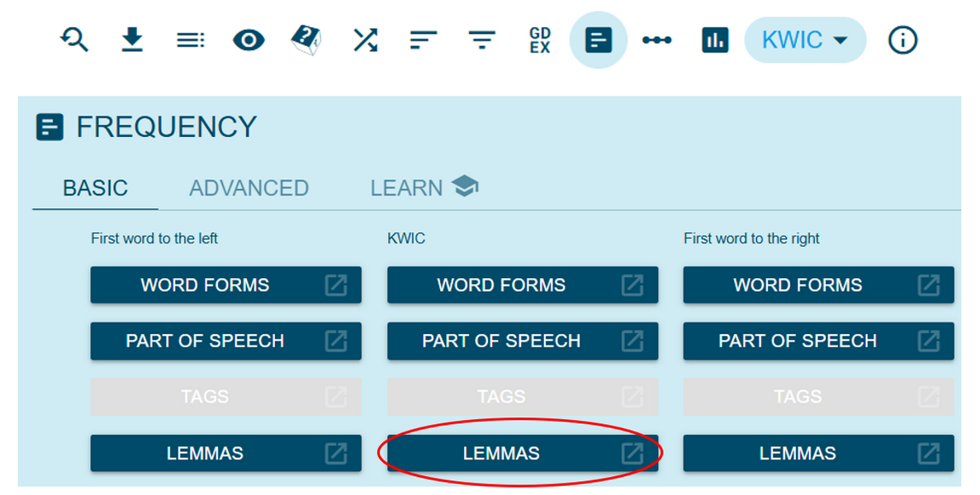Click the concordance search magnifier icon
The width and height of the screenshot is (980, 495).
pyautogui.click(x=74, y=40)
